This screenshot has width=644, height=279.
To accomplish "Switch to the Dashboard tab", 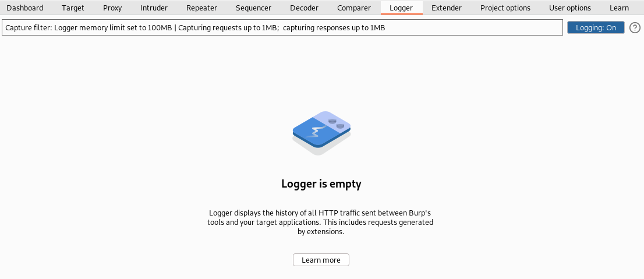I will click(x=25, y=8).
